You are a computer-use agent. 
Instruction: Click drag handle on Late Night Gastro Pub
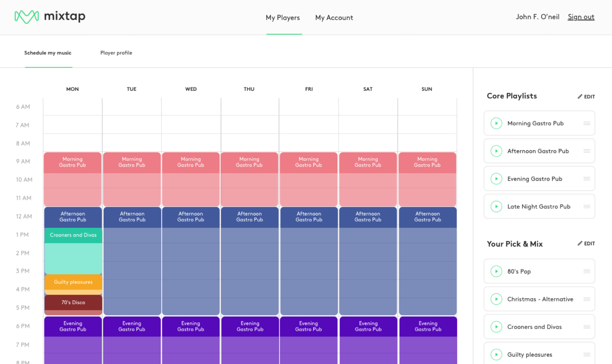click(x=587, y=207)
